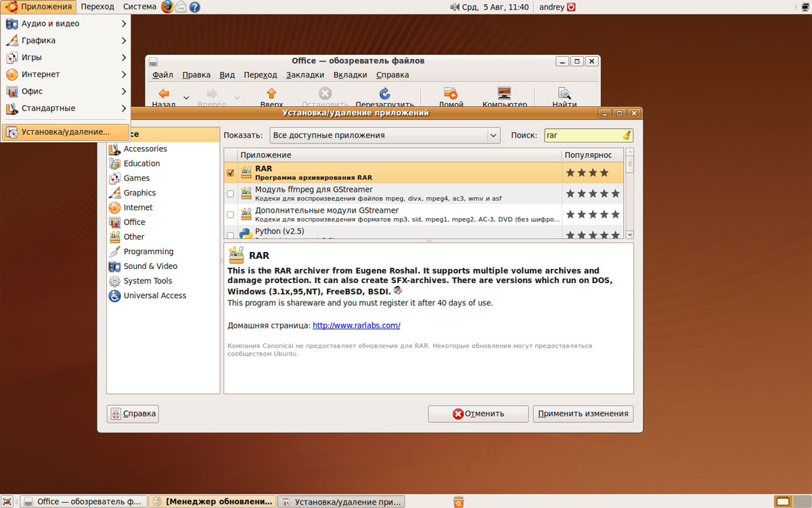Open the show all available applications dropdown
The width and height of the screenshot is (812, 508).
[x=384, y=135]
